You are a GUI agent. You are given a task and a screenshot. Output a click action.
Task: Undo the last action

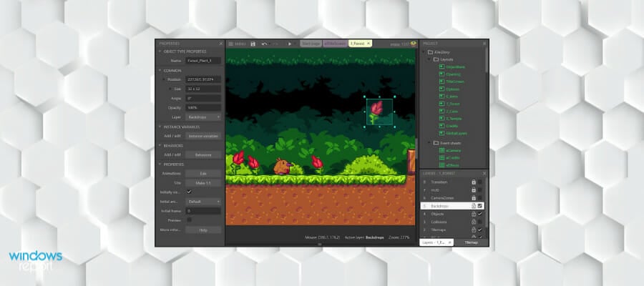coord(265,44)
